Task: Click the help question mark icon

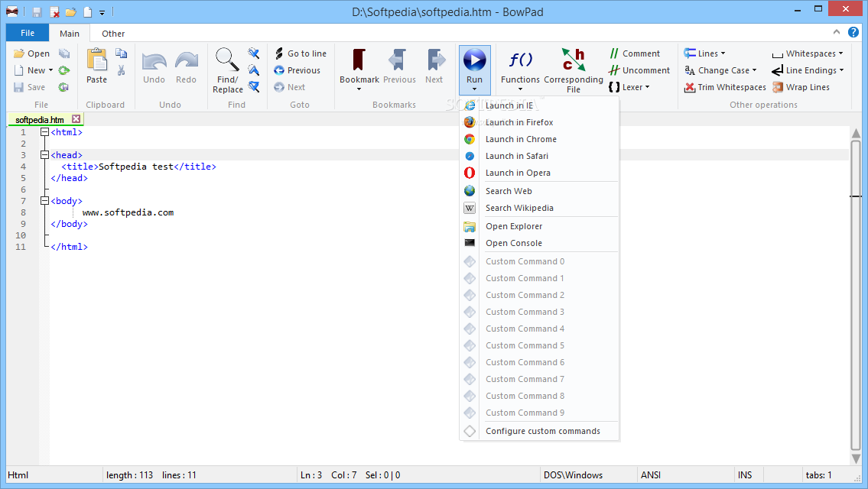Action: (x=853, y=33)
